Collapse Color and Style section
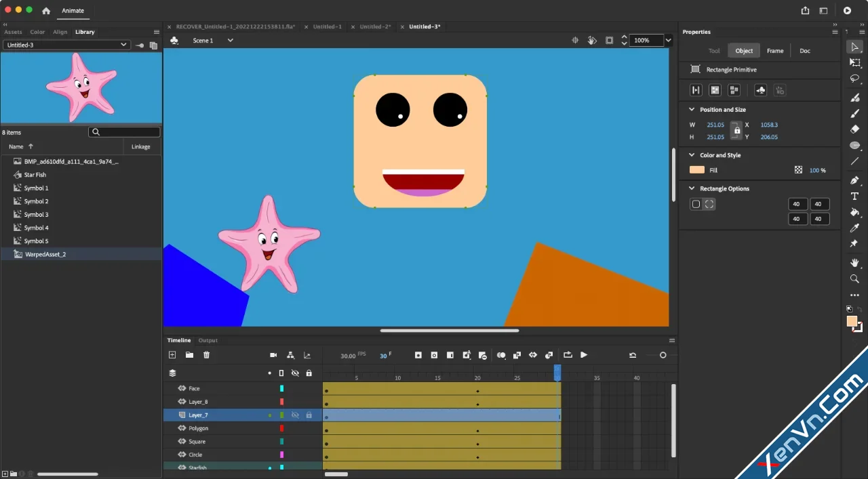Viewport: 868px width, 479px height. pos(692,155)
